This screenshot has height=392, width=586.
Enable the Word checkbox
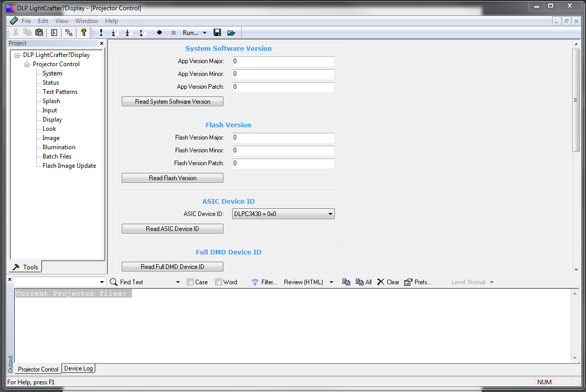click(x=218, y=282)
